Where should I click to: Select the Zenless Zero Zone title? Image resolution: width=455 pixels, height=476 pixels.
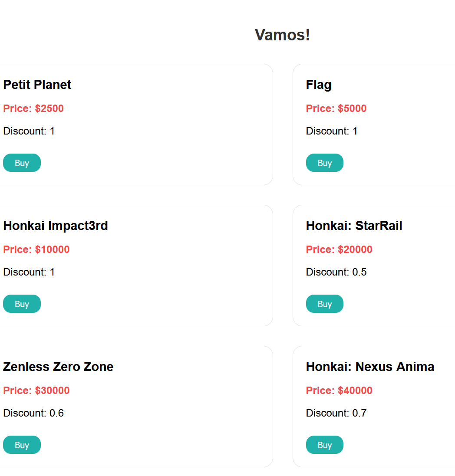[58, 367]
